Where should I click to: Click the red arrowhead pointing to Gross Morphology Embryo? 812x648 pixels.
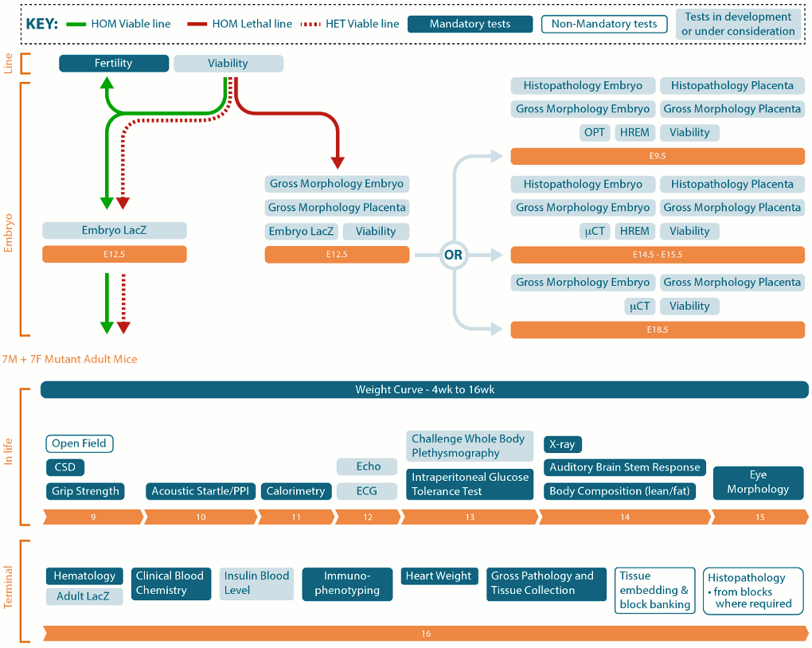(x=338, y=162)
